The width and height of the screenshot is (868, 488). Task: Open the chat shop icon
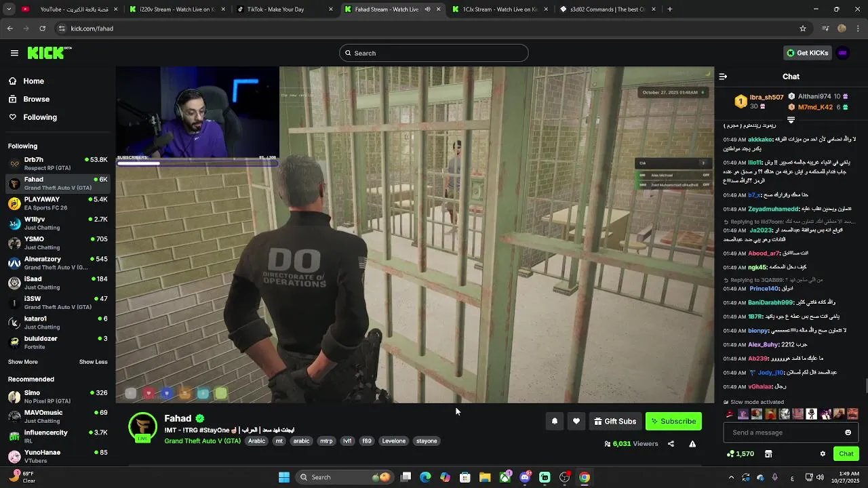click(768, 453)
